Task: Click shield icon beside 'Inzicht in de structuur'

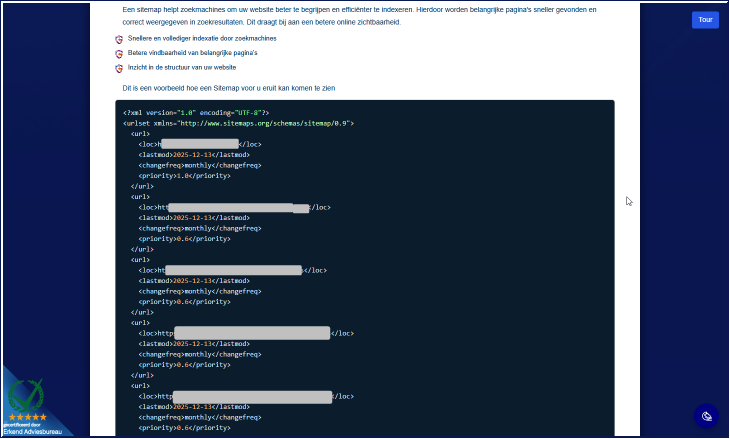Action: 119,68
